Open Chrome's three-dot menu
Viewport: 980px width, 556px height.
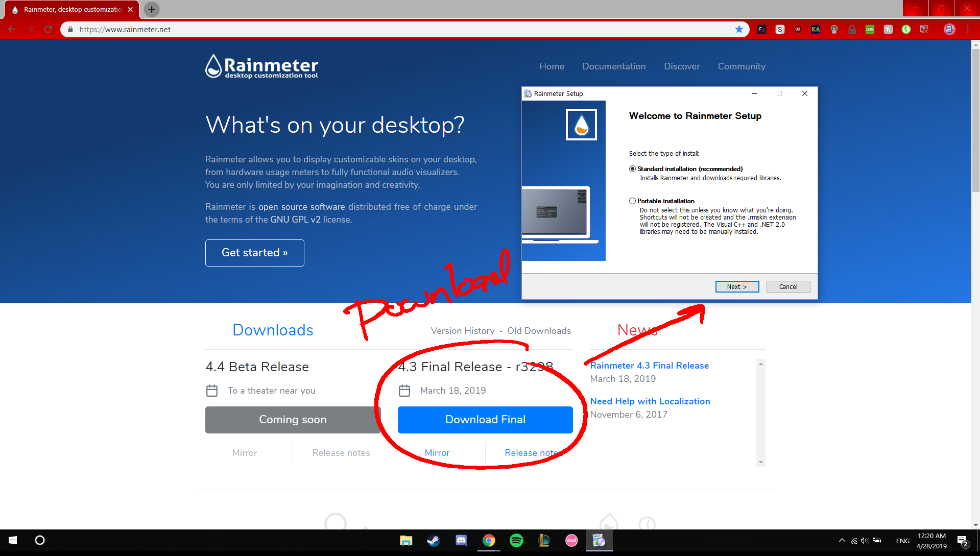(967, 29)
